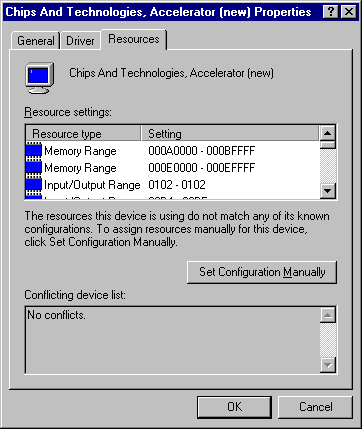This screenshot has height=429, width=362.
Task: Click the 'Conflicting device list:' label
Action: (x=75, y=295)
